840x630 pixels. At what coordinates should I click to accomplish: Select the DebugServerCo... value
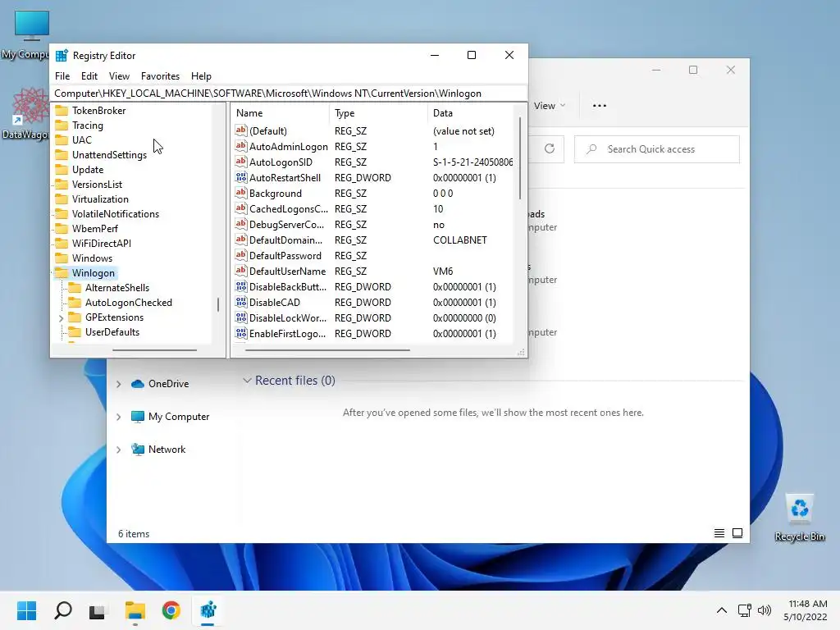click(x=286, y=225)
